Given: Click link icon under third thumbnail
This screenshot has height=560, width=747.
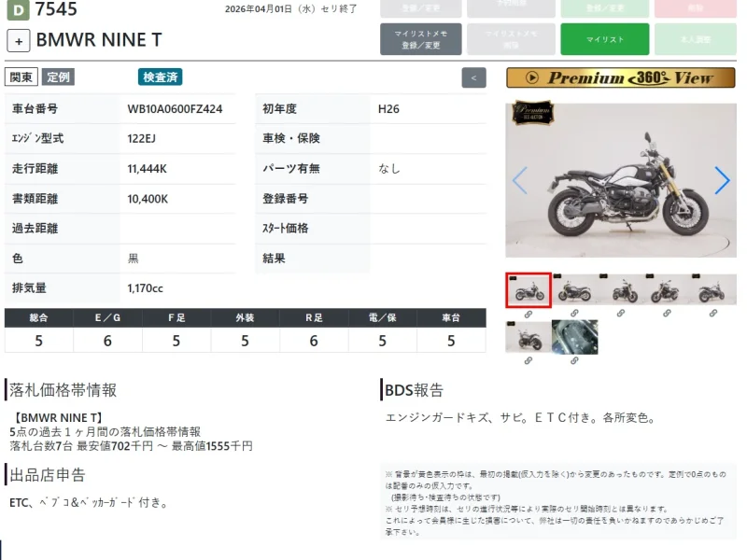Looking at the screenshot, I should (x=621, y=313).
